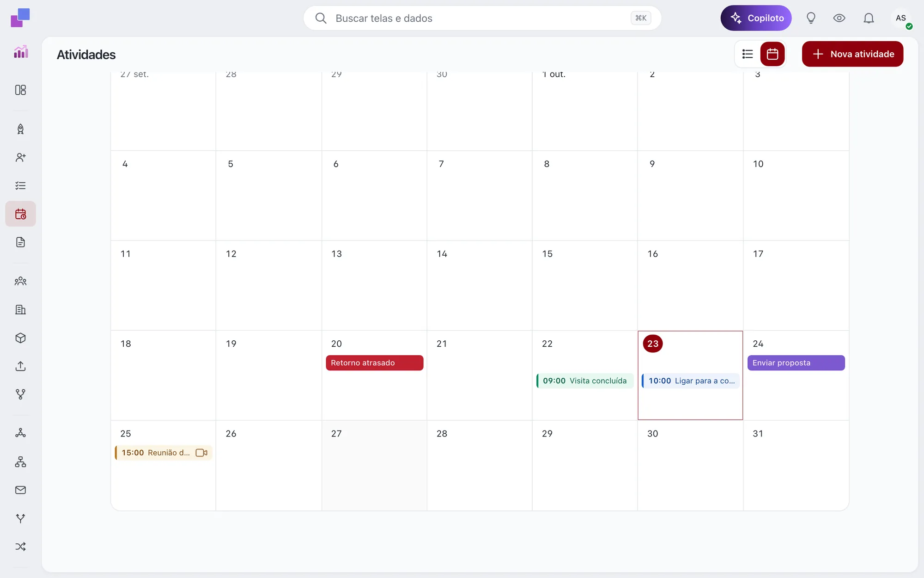Open the analytics chart sidebar icon

21,52
